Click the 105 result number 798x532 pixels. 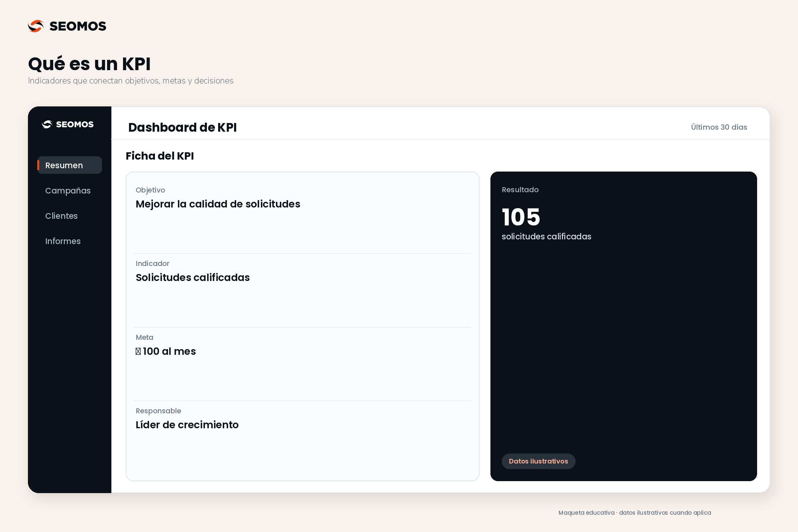(x=521, y=217)
